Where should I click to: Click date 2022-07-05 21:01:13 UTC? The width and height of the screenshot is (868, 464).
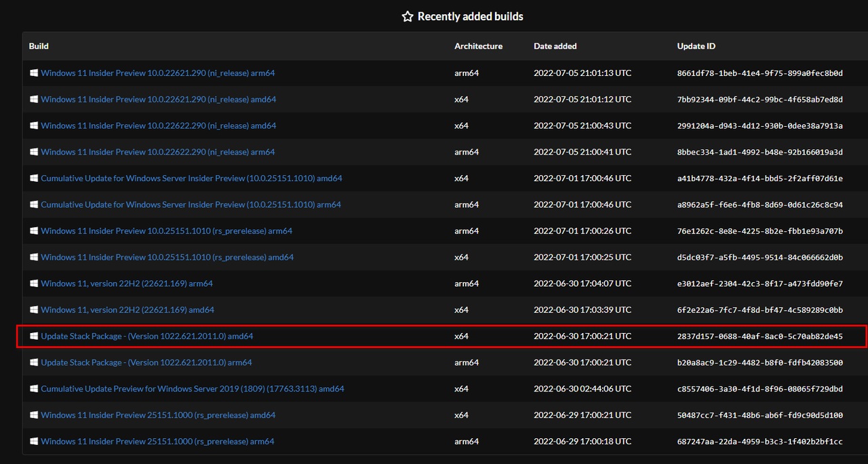tap(583, 73)
